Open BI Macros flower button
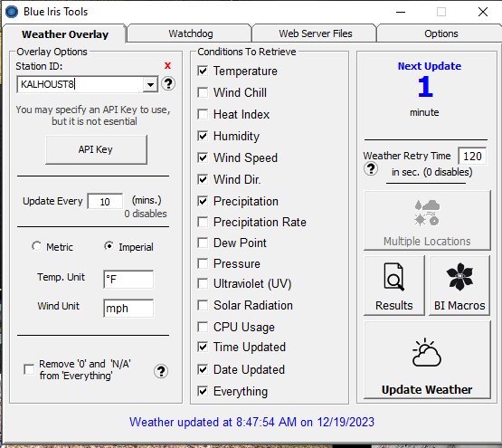Image resolution: width=502 pixels, height=448 pixels. [459, 285]
